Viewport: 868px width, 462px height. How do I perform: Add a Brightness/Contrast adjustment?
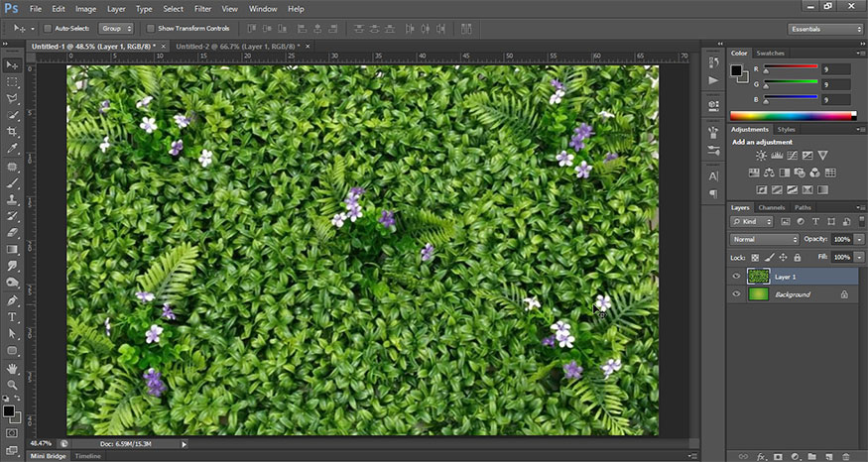point(761,156)
